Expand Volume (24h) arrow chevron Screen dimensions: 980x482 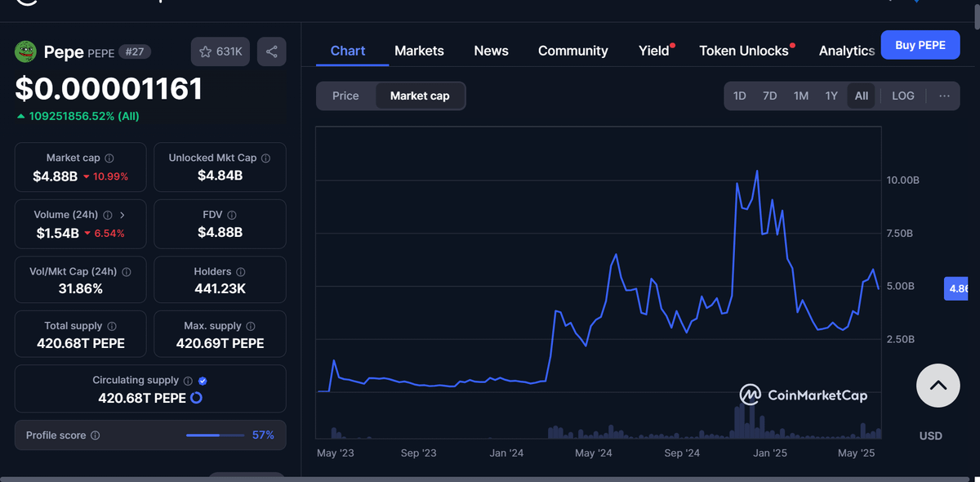pos(122,215)
